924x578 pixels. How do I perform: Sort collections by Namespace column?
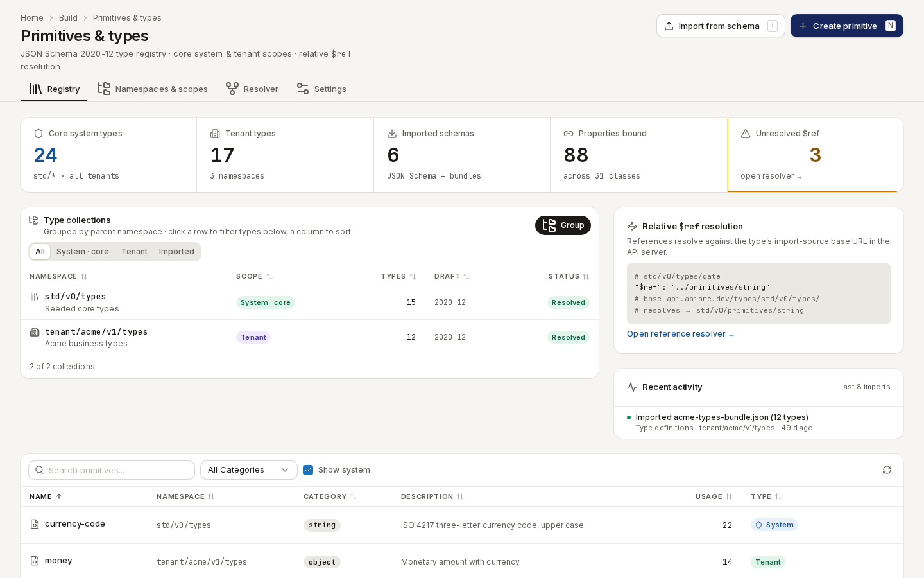coord(58,277)
